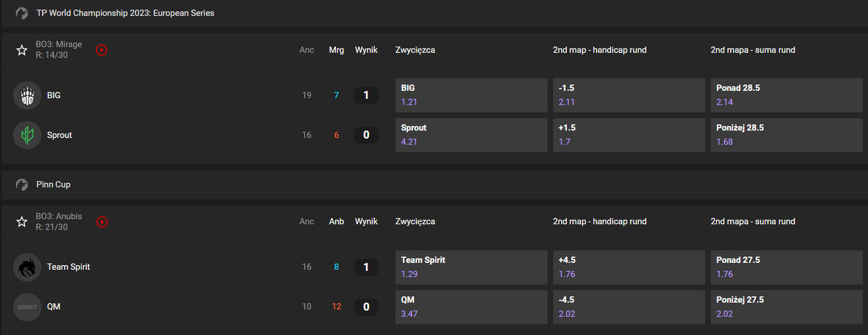Open the Pinn Cup tournament
Image resolution: width=868 pixels, height=335 pixels.
tap(53, 185)
